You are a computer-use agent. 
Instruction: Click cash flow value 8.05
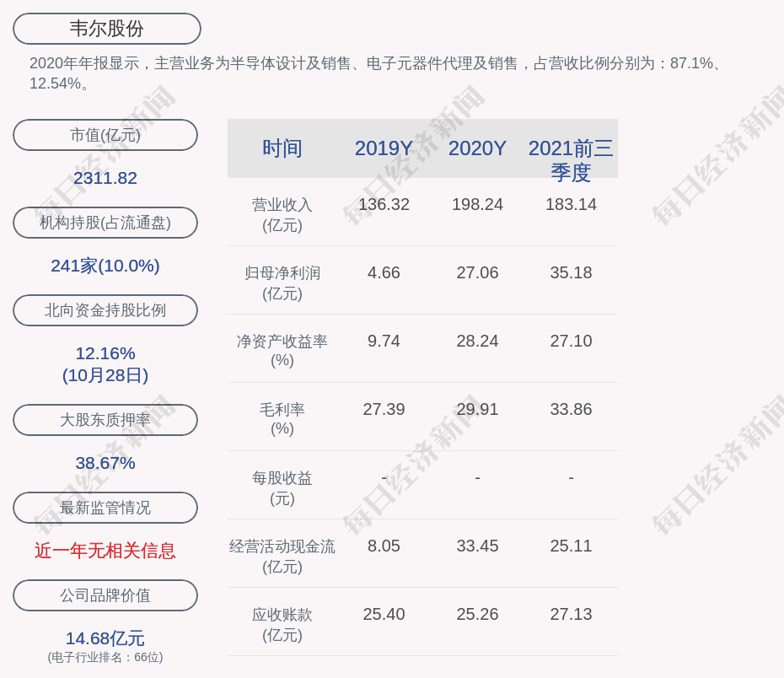384,546
